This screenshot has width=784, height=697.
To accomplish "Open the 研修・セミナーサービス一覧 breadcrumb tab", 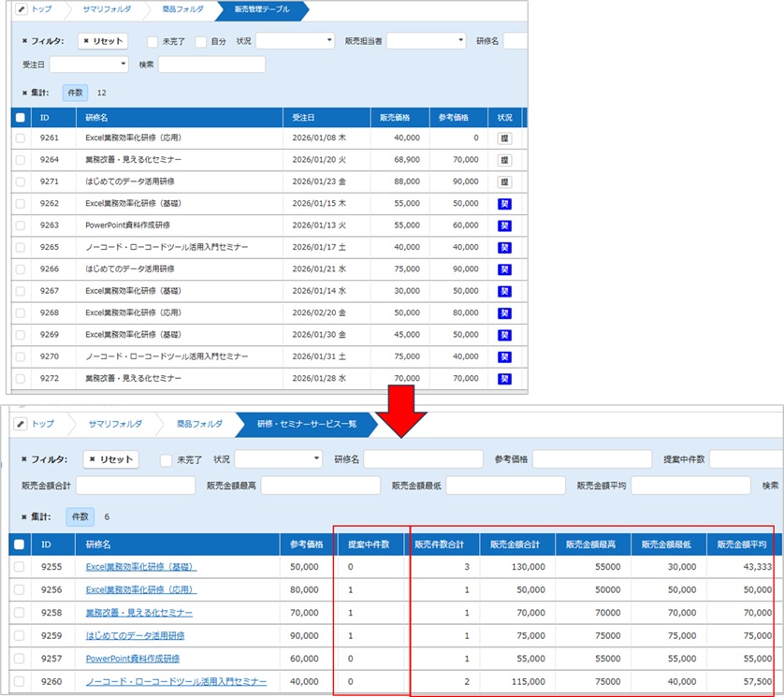I will 304,424.
